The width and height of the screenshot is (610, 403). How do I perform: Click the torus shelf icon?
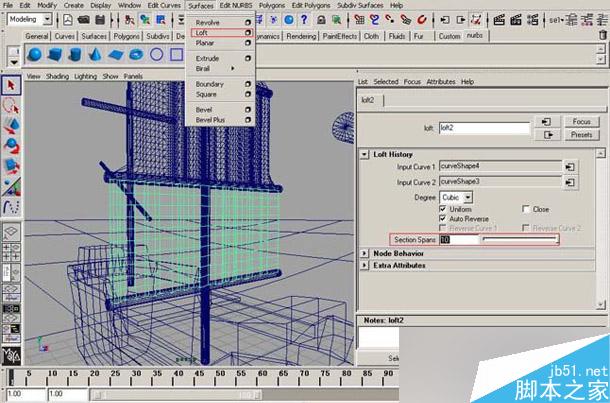tap(136, 54)
